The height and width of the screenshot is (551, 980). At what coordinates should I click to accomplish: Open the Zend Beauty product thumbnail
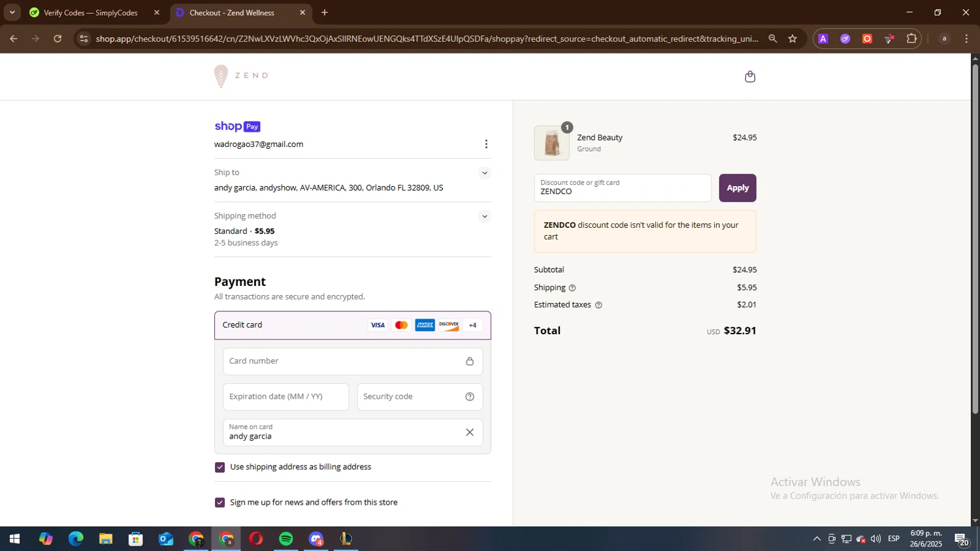(551, 143)
